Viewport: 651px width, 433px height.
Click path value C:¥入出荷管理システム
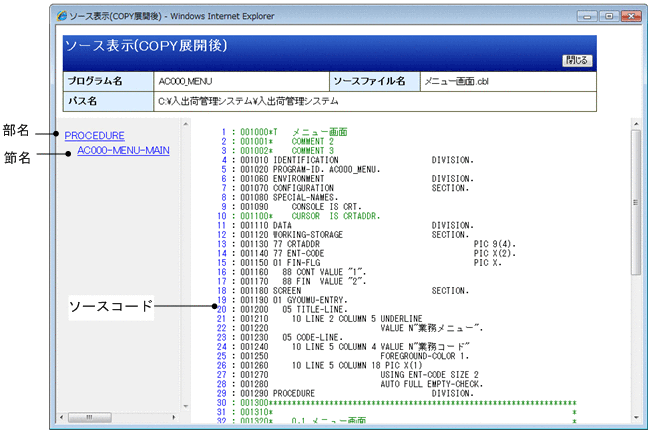[x=248, y=101]
